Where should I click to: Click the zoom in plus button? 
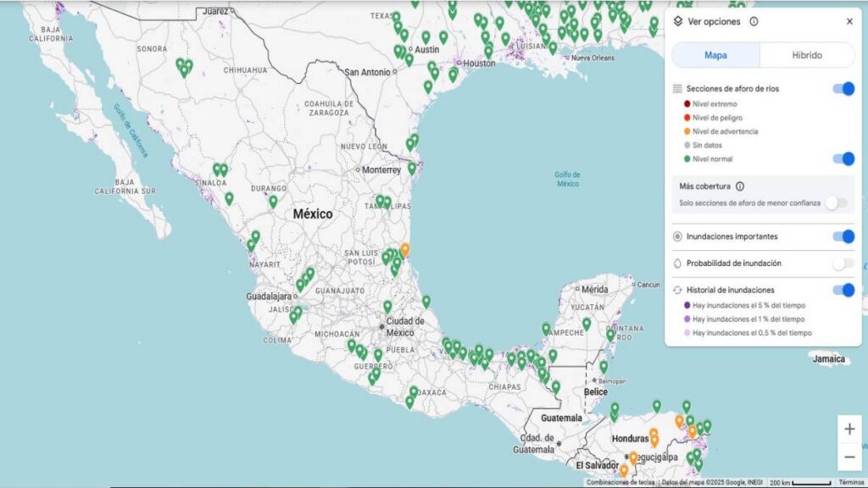[849, 429]
